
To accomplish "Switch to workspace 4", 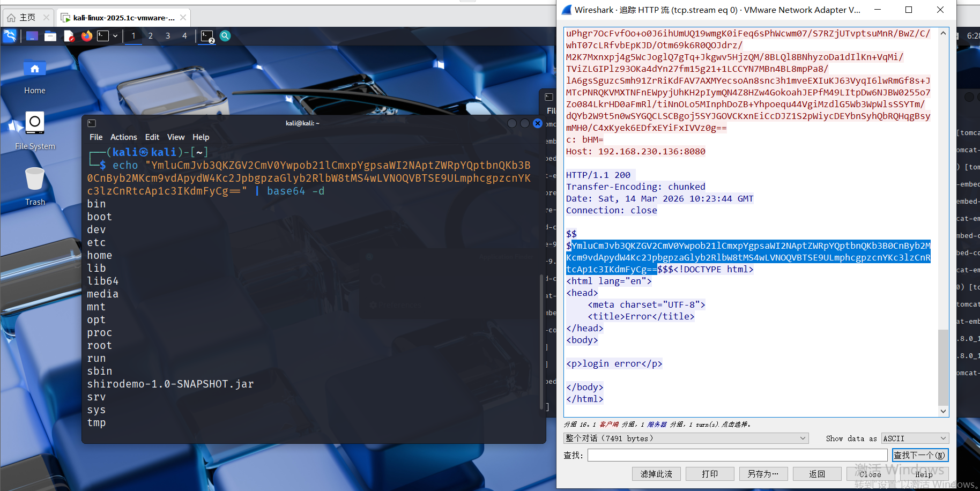I will click(x=185, y=36).
